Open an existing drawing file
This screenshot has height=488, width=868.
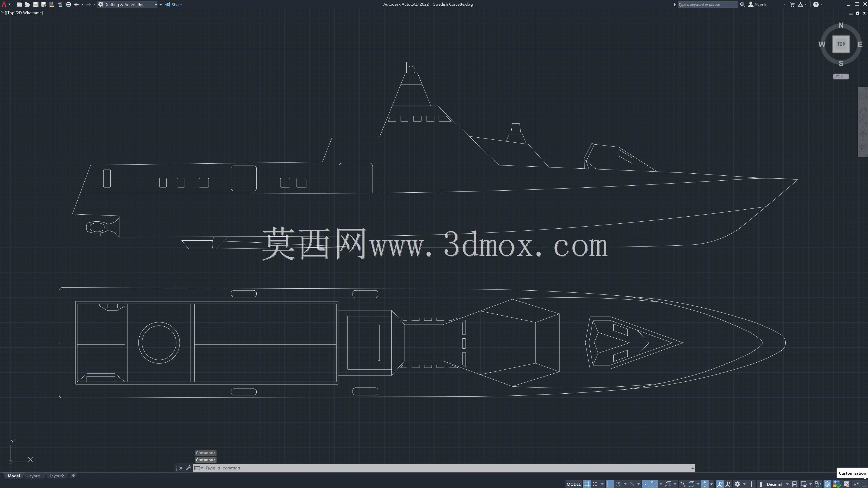pos(27,5)
